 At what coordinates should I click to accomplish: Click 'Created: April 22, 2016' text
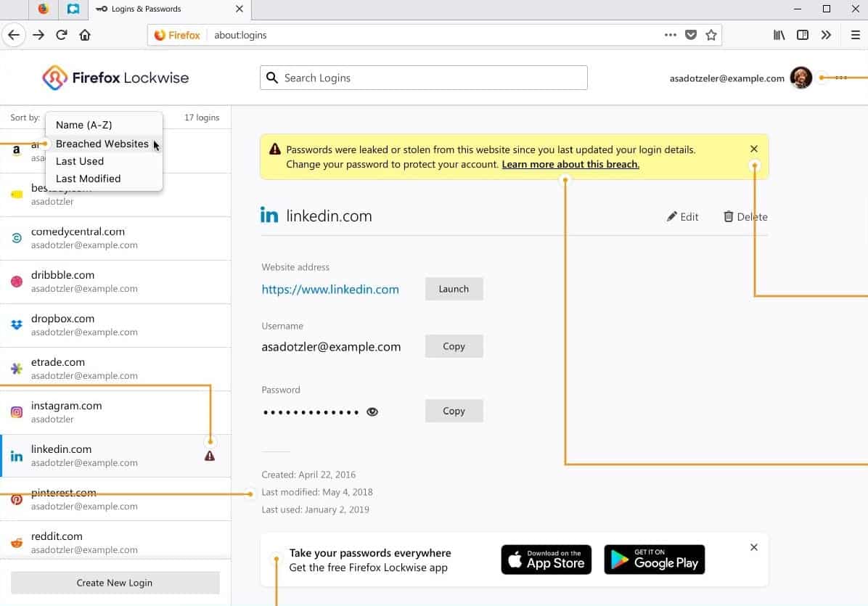[308, 475]
